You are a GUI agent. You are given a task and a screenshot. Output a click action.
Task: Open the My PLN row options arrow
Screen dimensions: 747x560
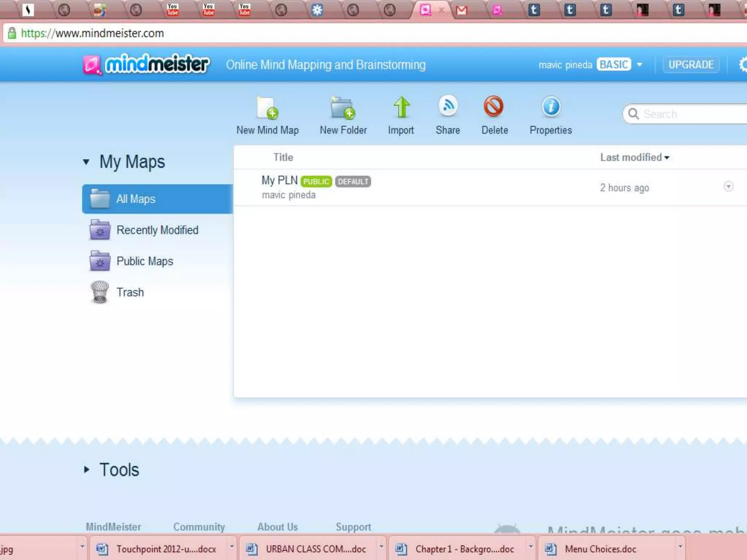728,187
